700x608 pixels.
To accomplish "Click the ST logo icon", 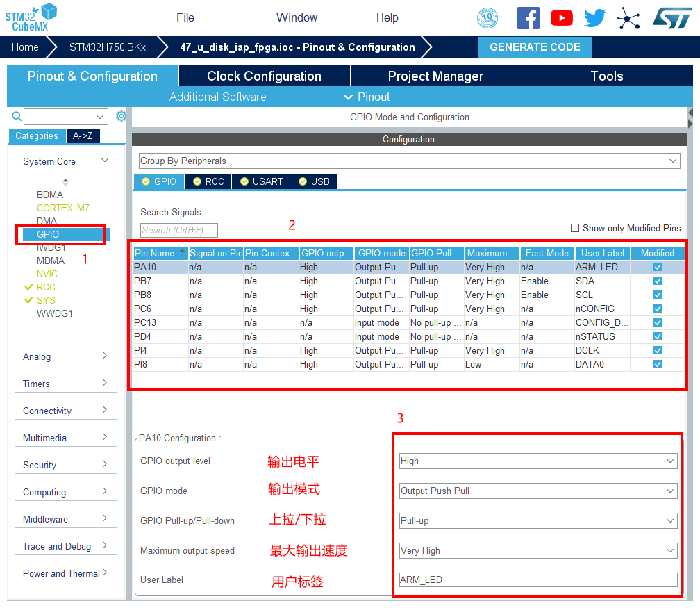I will click(x=672, y=18).
